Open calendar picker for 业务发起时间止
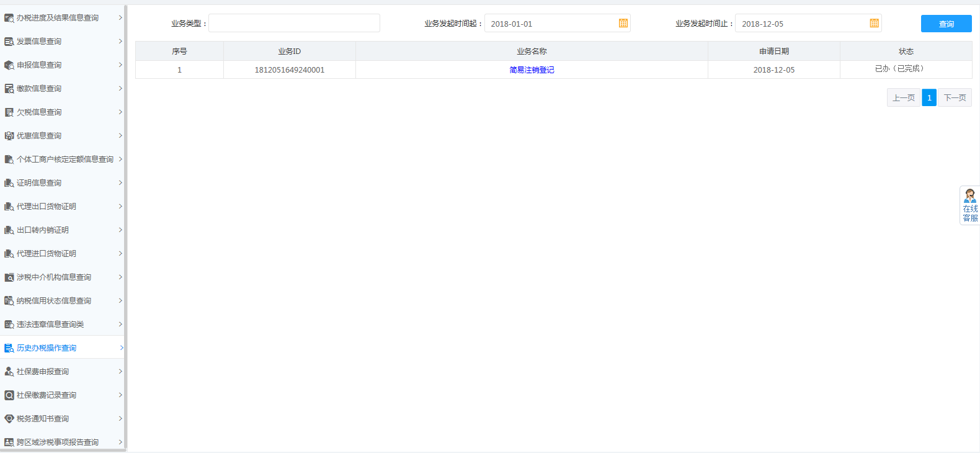980x453 pixels. click(874, 24)
